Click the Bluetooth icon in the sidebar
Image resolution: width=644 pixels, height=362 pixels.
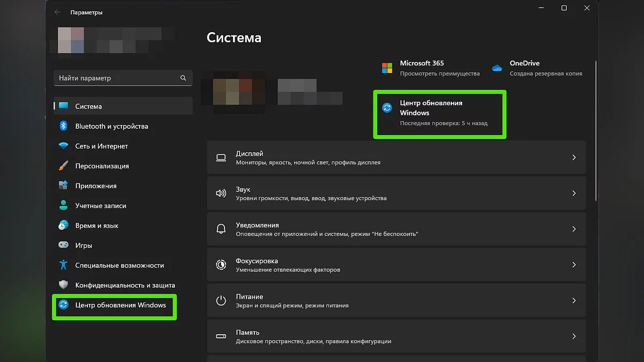click(x=63, y=126)
